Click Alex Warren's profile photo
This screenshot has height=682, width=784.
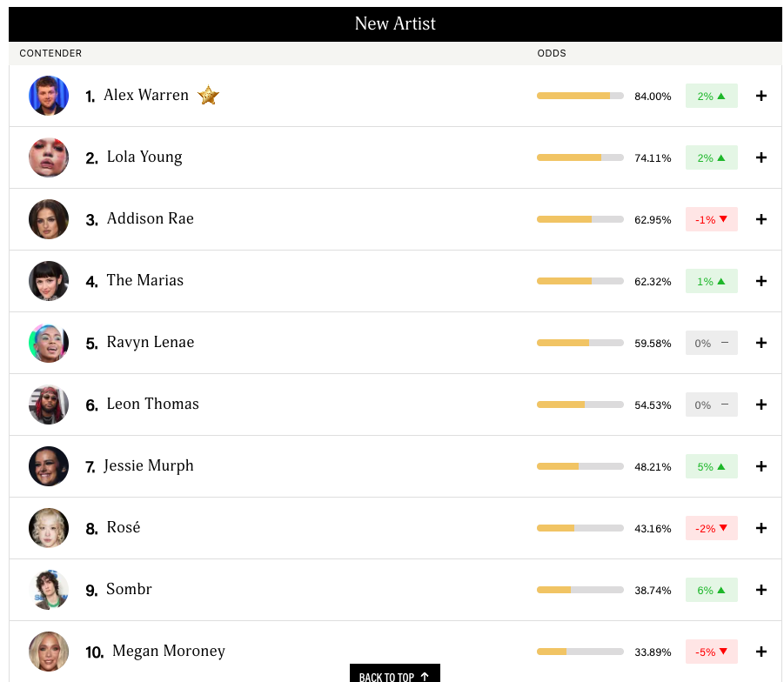click(49, 96)
